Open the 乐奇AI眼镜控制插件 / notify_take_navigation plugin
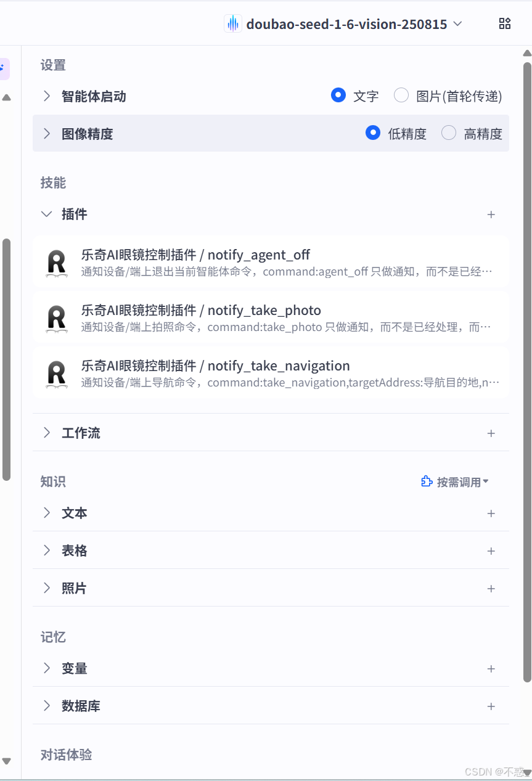The width and height of the screenshot is (532, 781). click(271, 372)
